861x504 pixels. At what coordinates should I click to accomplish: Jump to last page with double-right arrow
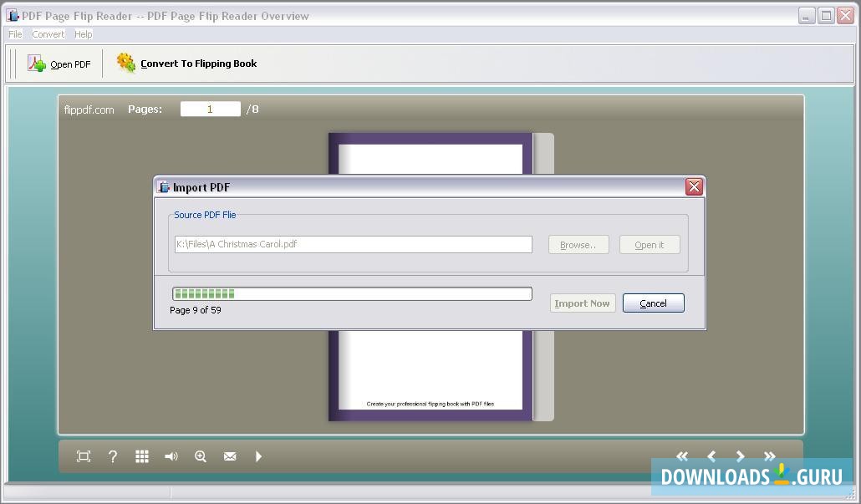click(x=770, y=456)
